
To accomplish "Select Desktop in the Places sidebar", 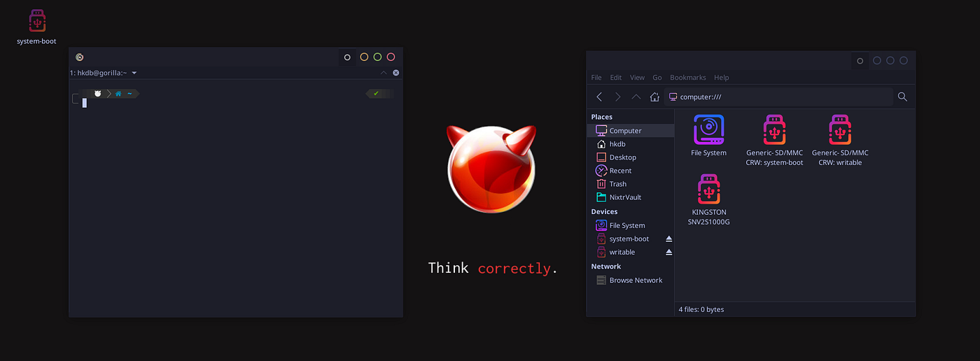I will coord(631,157).
